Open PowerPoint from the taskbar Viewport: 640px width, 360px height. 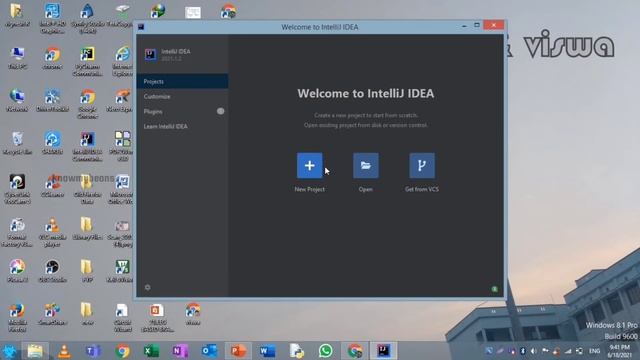[238, 351]
